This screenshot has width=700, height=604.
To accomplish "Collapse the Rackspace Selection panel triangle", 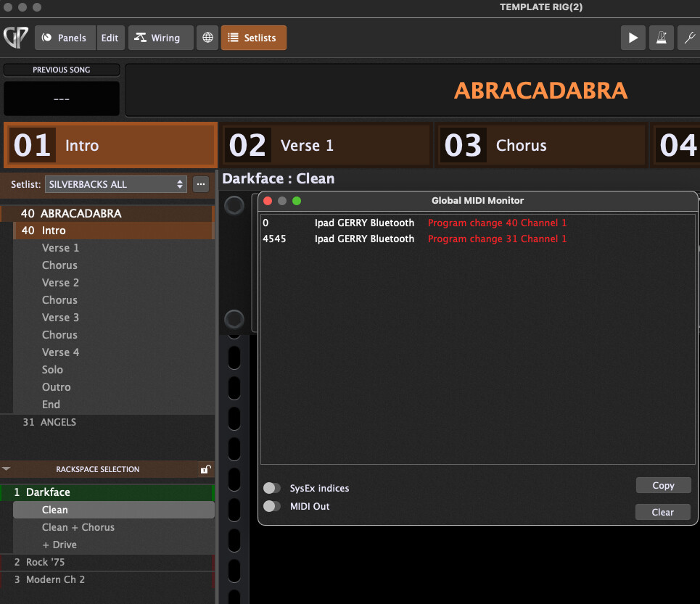I will point(7,469).
